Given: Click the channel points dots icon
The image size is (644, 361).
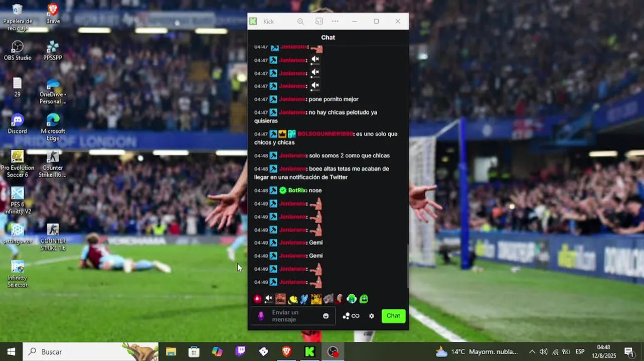Looking at the screenshot, I should [x=346, y=316].
